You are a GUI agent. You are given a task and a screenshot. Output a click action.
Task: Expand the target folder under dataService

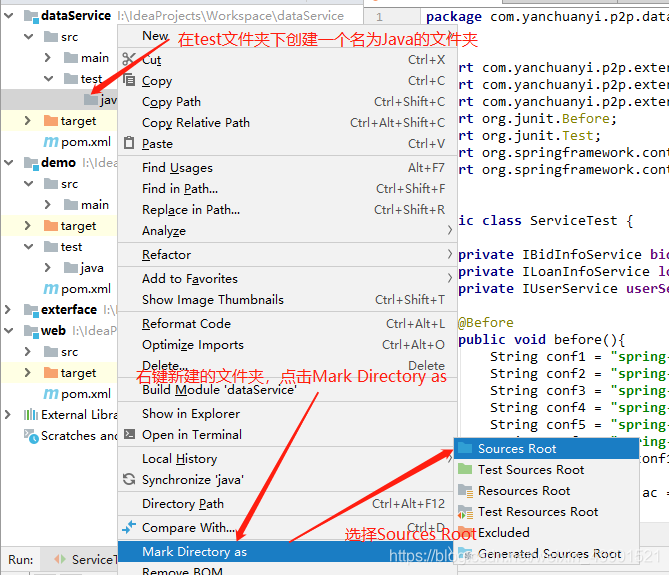[28, 121]
